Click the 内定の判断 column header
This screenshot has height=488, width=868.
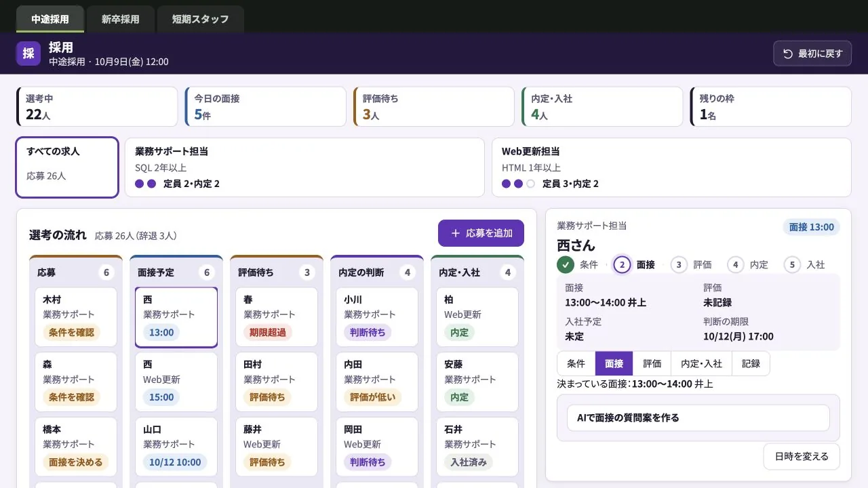click(377, 272)
